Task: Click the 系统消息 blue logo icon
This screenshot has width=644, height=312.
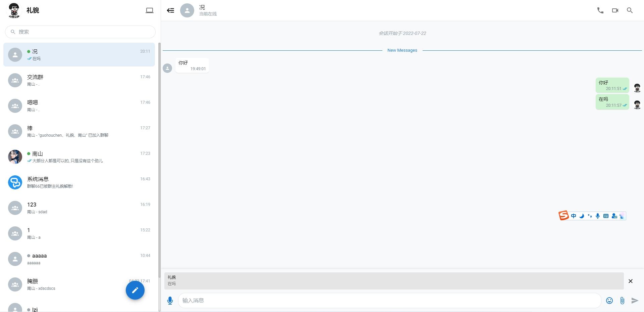Action: (x=15, y=182)
